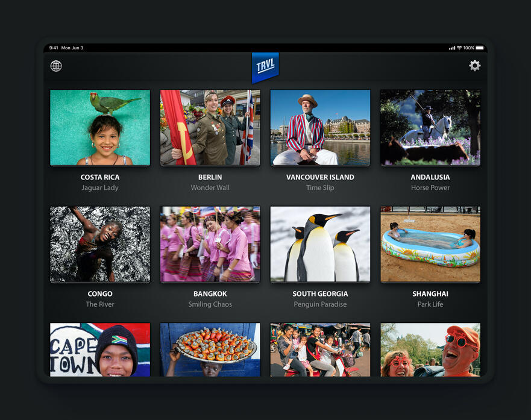The width and height of the screenshot is (531, 420).
Task: Tap the battery indicator in status bar
Action: coord(480,48)
